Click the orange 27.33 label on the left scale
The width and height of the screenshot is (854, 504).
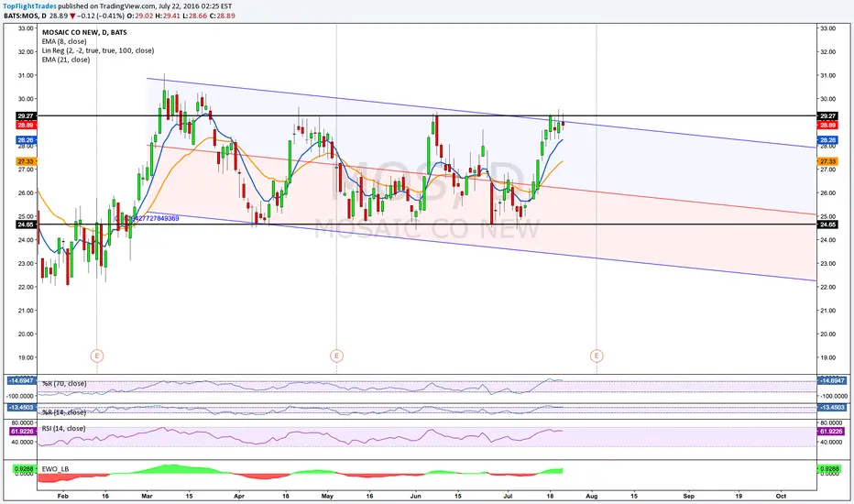point(26,161)
